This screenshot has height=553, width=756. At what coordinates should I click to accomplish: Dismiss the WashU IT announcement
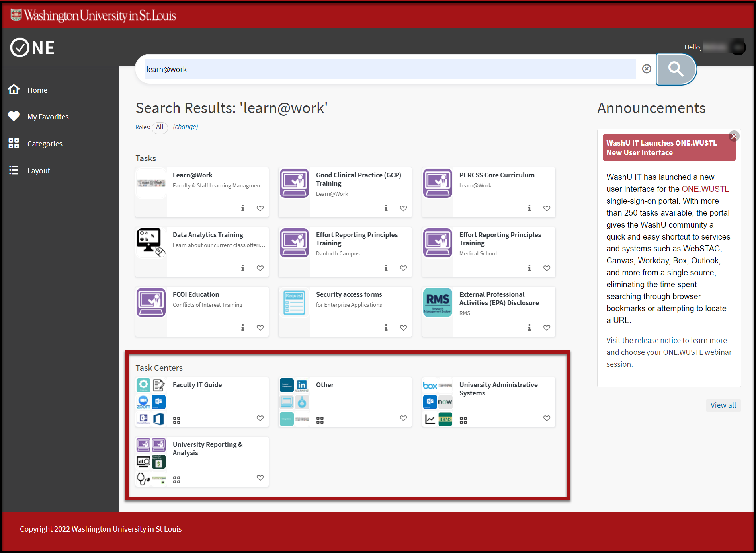click(734, 136)
